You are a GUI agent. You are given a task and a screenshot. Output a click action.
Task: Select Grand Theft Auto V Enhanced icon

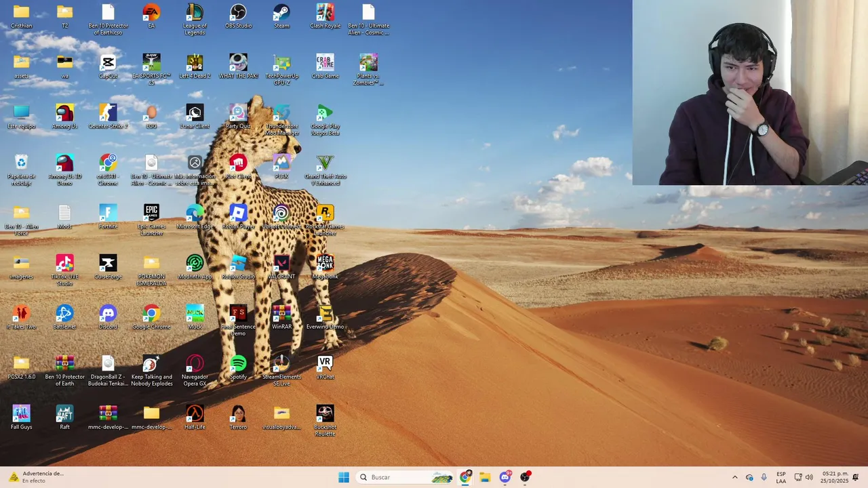[x=325, y=169]
